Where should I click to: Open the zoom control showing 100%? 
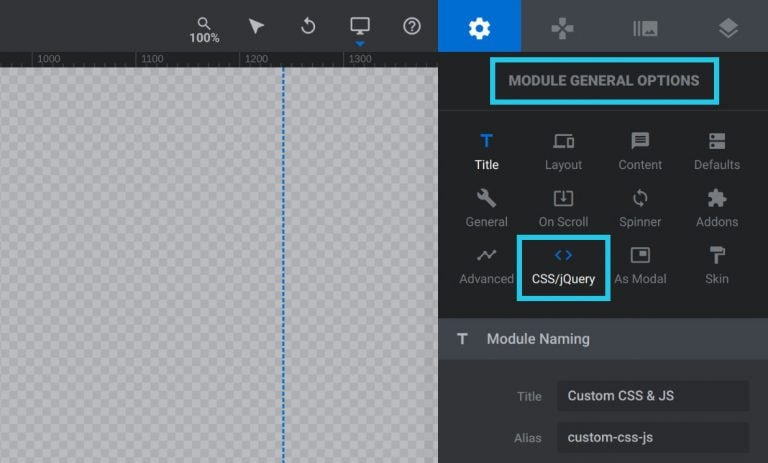pos(204,30)
